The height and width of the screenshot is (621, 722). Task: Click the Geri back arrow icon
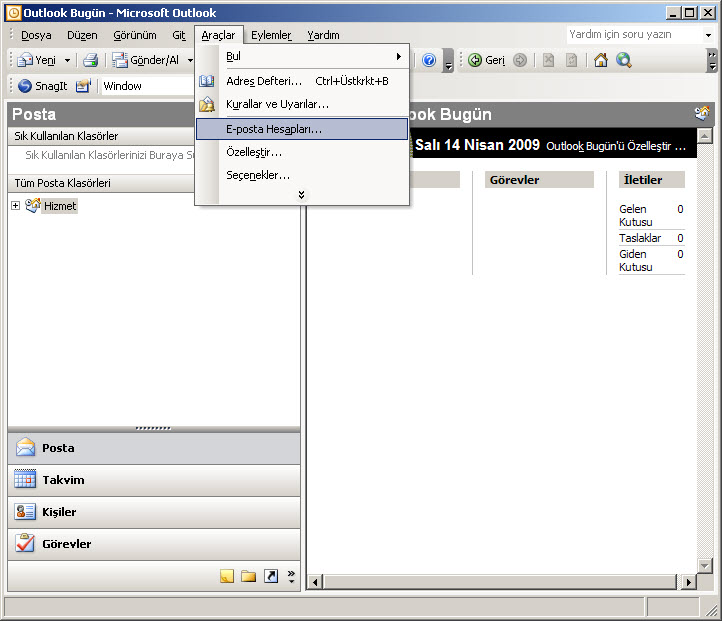[x=475, y=60]
